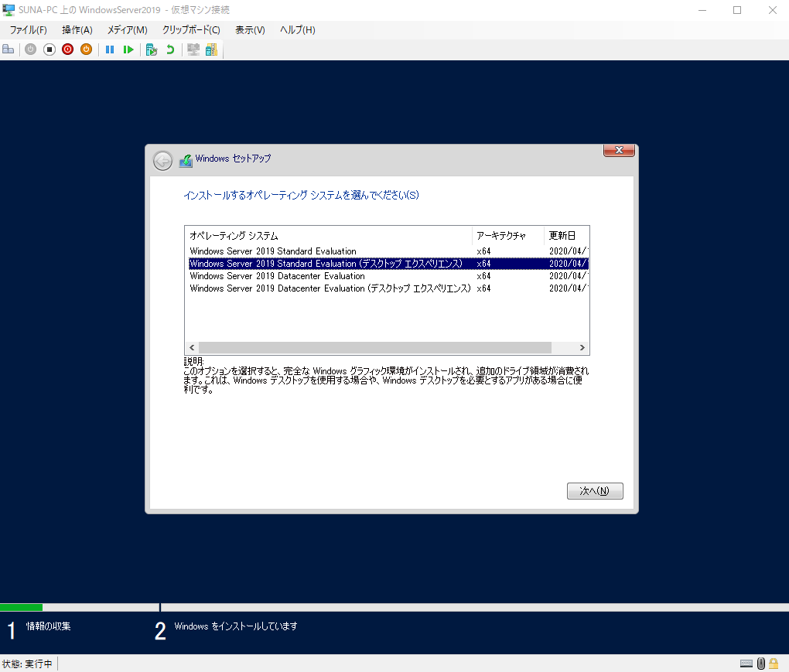Minimize the virtual machine connection window
This screenshot has width=789, height=672.
click(x=702, y=10)
